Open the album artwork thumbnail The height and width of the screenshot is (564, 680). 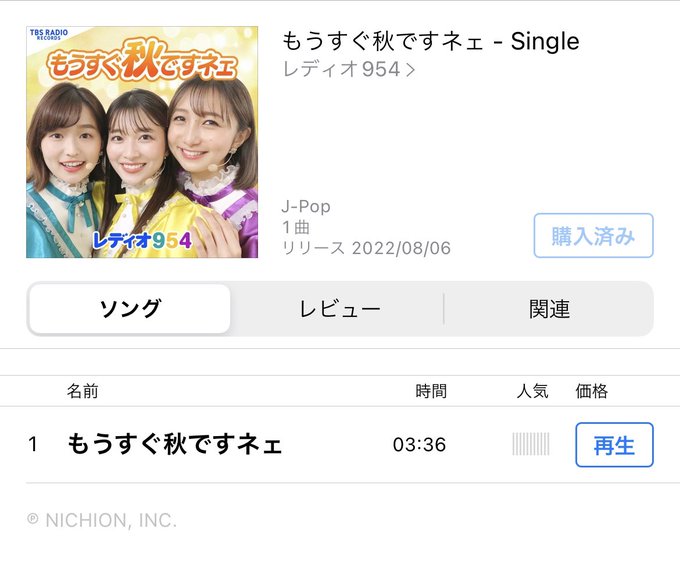pos(142,142)
